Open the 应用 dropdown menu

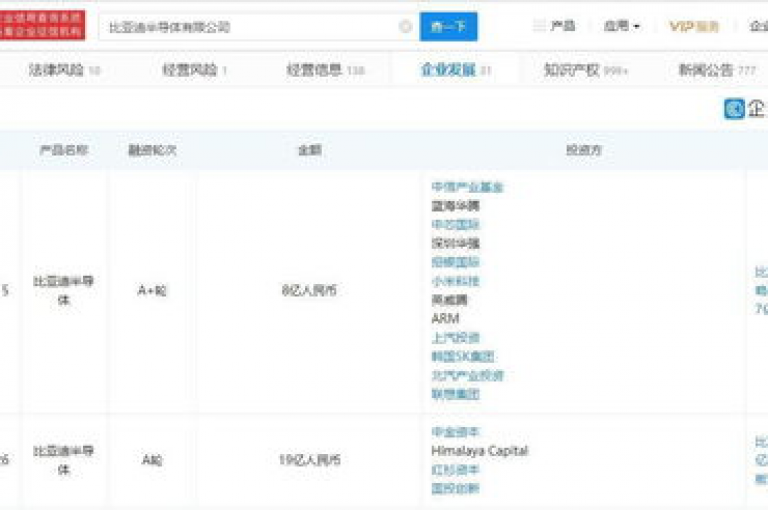tap(622, 26)
